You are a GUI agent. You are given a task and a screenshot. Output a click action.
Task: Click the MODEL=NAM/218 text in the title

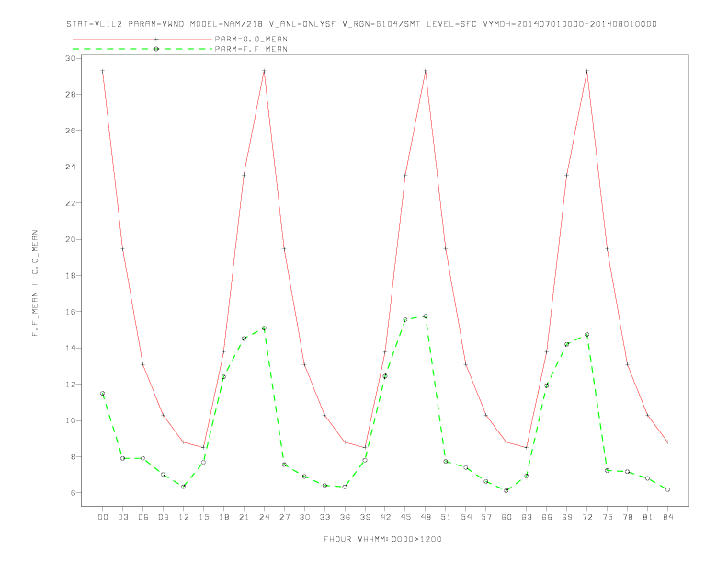[x=226, y=24]
